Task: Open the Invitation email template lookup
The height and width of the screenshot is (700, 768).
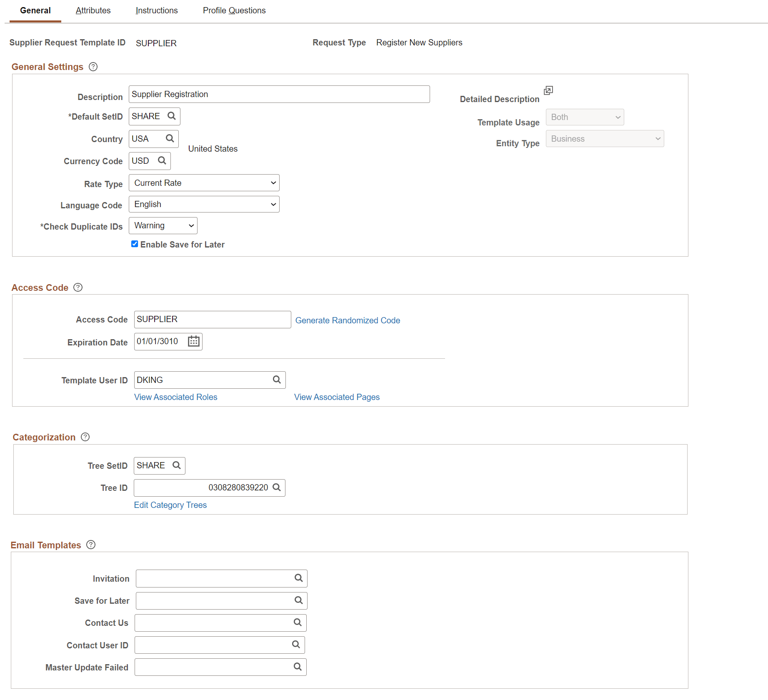Action: (x=298, y=578)
